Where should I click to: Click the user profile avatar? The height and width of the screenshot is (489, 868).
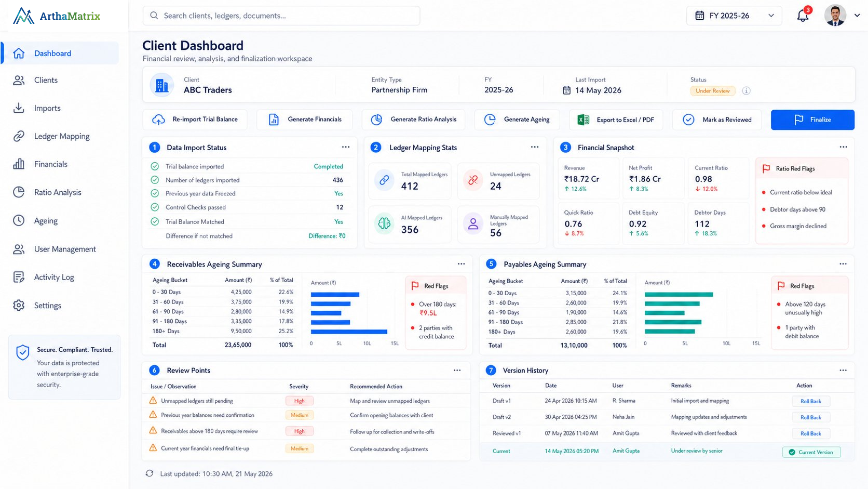point(835,16)
